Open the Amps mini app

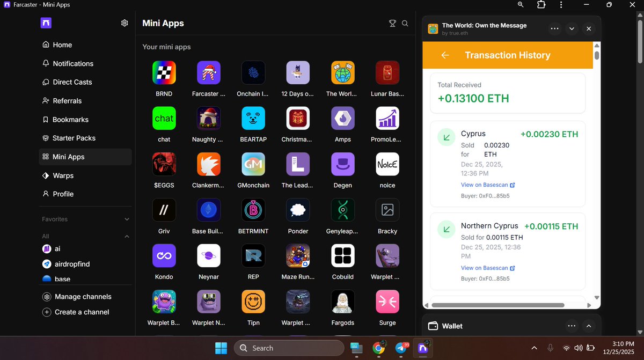342,118
